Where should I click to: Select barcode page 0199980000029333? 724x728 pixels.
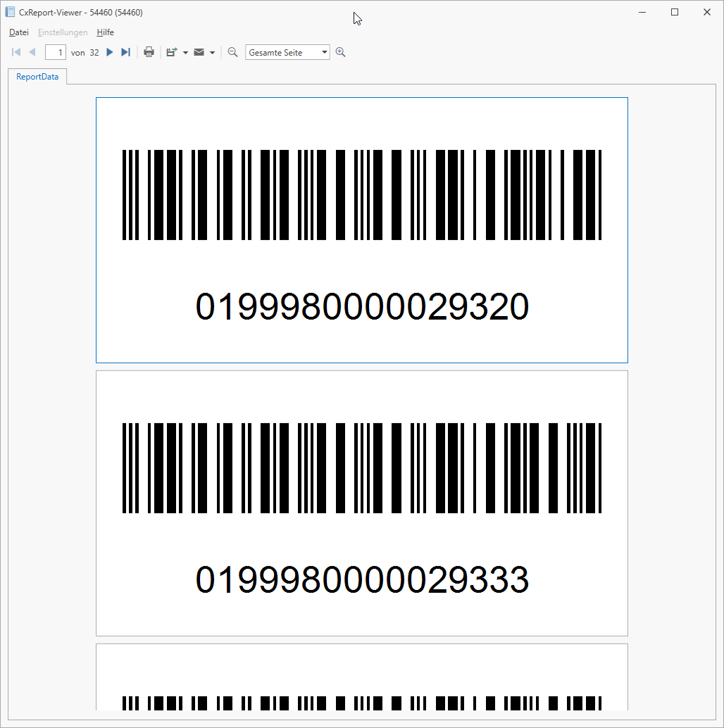pos(362,503)
